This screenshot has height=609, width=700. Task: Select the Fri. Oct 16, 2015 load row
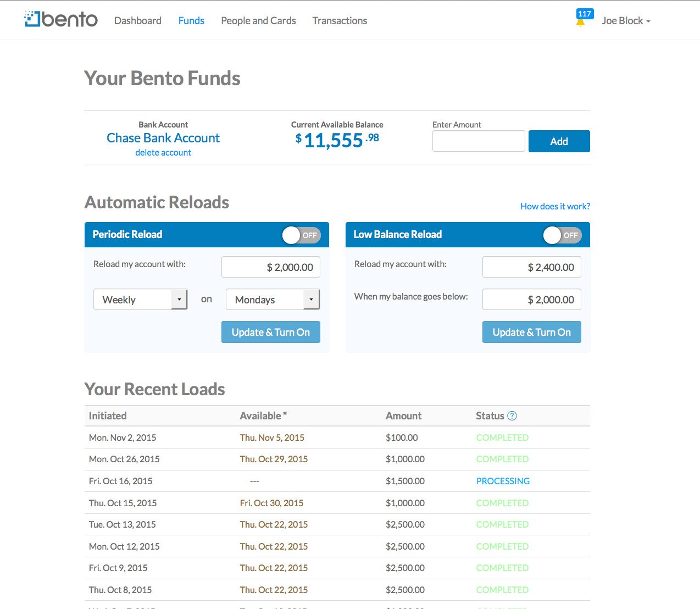337,481
